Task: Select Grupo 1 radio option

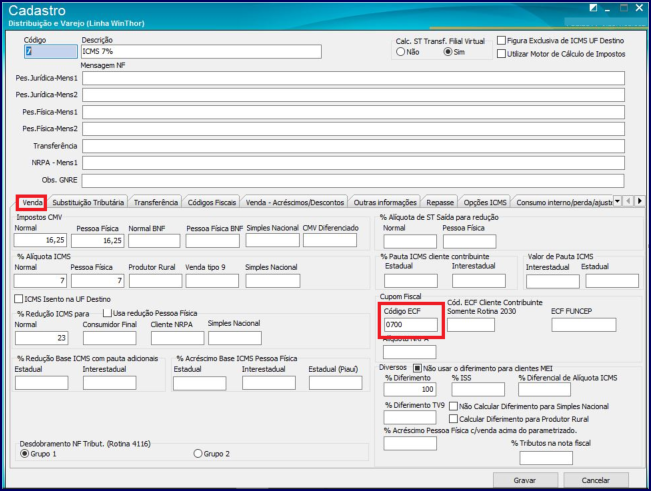Action: pos(25,454)
